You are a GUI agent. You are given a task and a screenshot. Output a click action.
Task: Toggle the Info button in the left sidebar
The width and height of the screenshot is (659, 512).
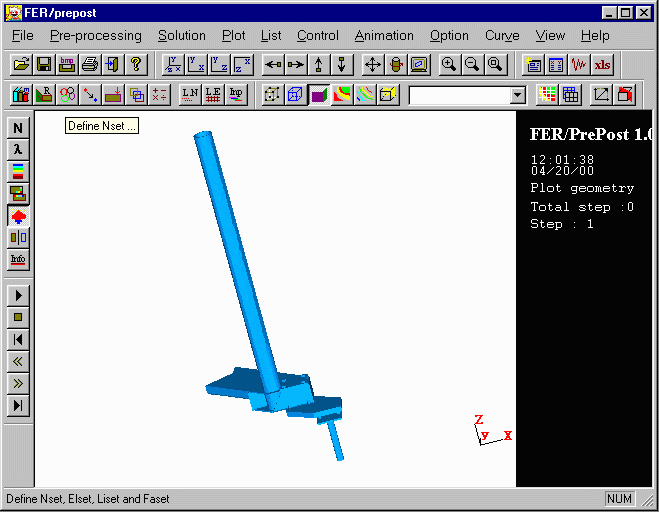coord(18,260)
